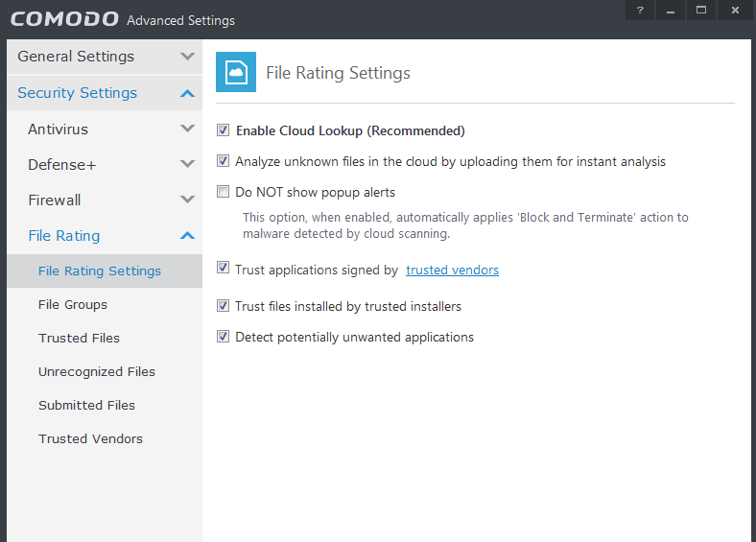This screenshot has height=542, width=756.
Task: Click the File Rating cloud icon
Action: [236, 73]
